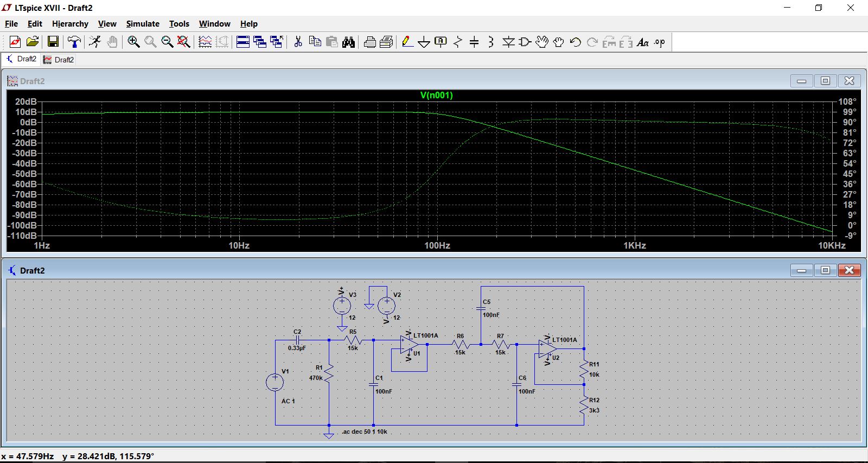Open the Window menu
This screenshot has width=868, height=463.
coord(214,24)
